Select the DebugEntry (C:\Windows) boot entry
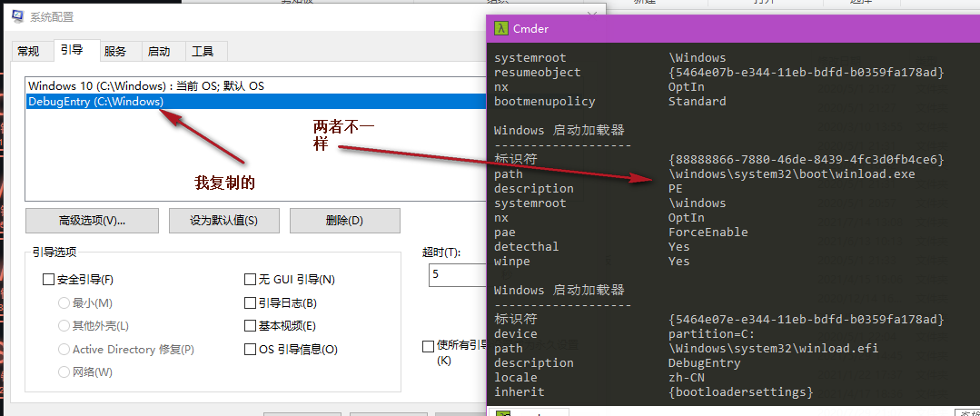The height and width of the screenshot is (416, 980). [256, 102]
